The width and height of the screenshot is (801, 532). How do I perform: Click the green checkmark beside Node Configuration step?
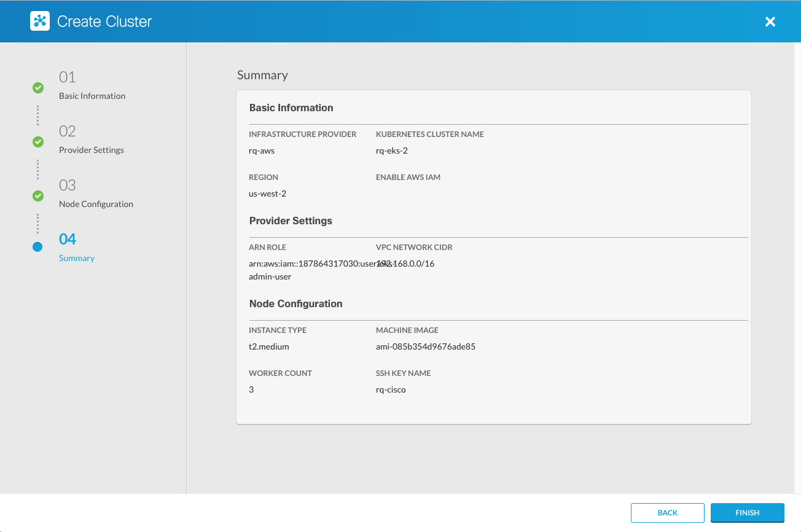tap(37, 196)
